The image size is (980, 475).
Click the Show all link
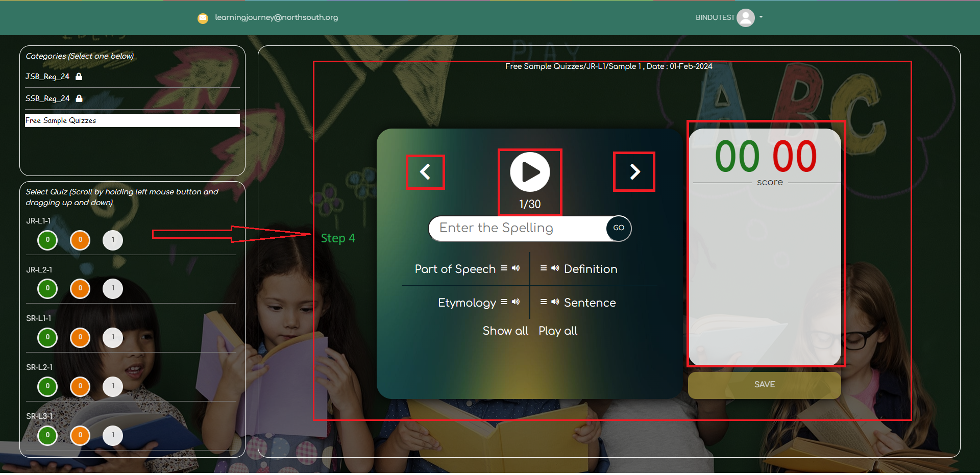[505, 331]
